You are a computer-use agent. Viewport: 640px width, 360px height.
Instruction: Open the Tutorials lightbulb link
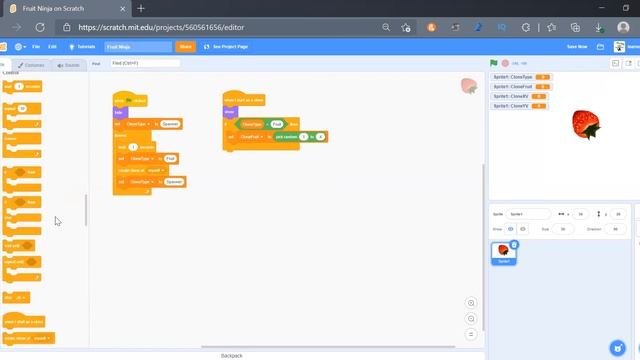pyautogui.click(x=82, y=47)
